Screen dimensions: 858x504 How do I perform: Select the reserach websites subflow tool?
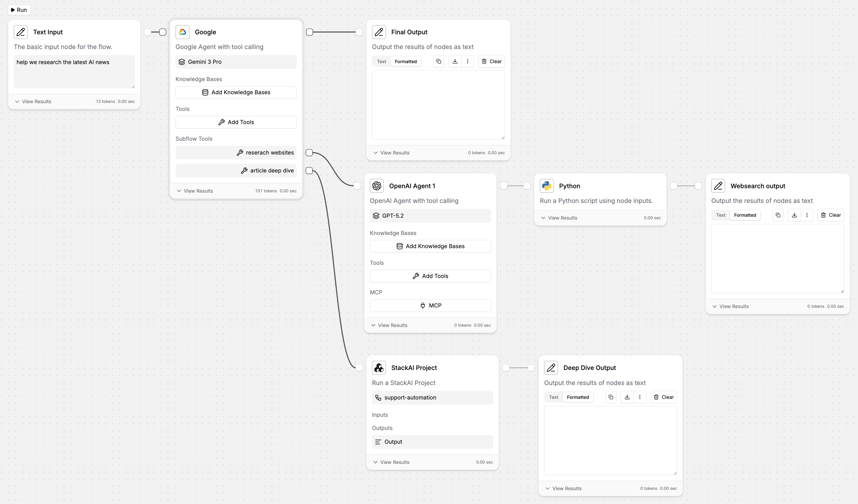pyautogui.click(x=236, y=153)
